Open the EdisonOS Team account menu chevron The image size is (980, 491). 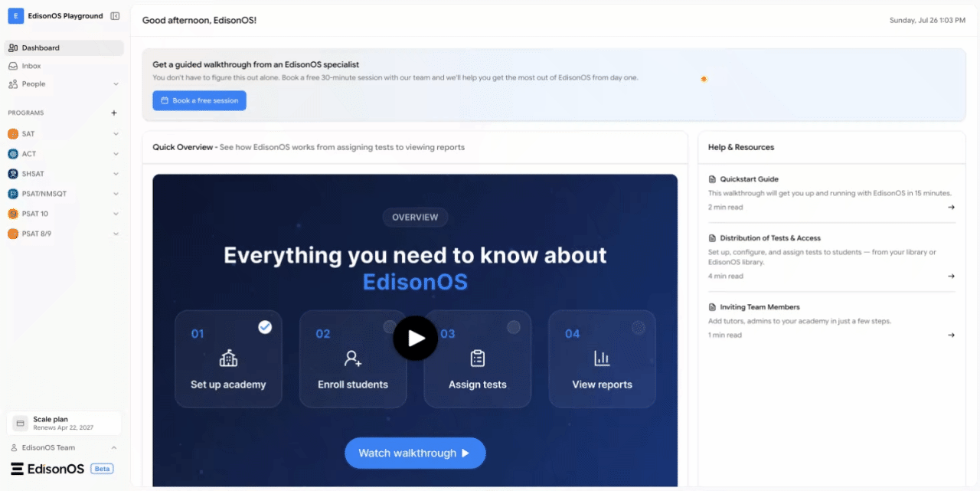point(114,447)
